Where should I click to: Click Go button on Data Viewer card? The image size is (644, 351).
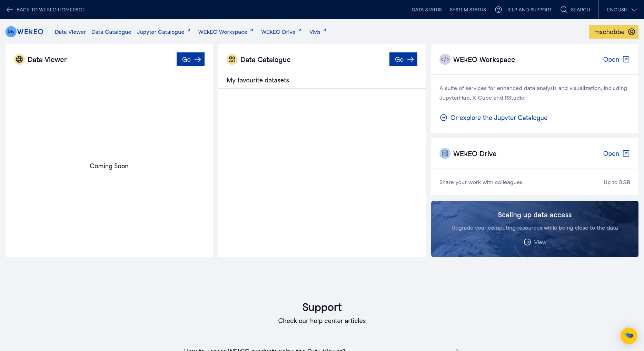(190, 59)
